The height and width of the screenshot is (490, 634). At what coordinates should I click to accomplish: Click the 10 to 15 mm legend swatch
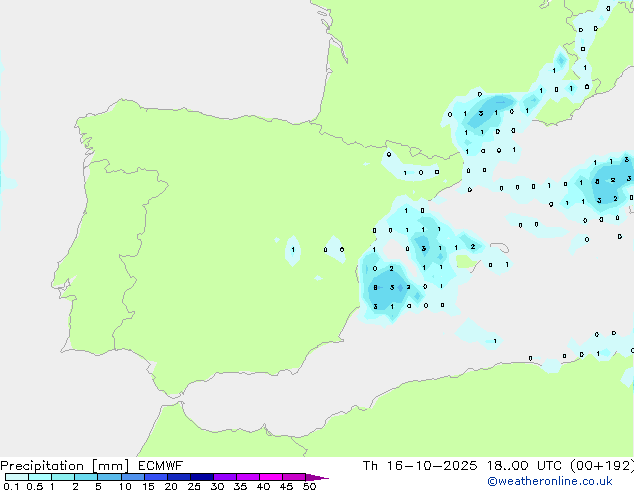pos(132,477)
